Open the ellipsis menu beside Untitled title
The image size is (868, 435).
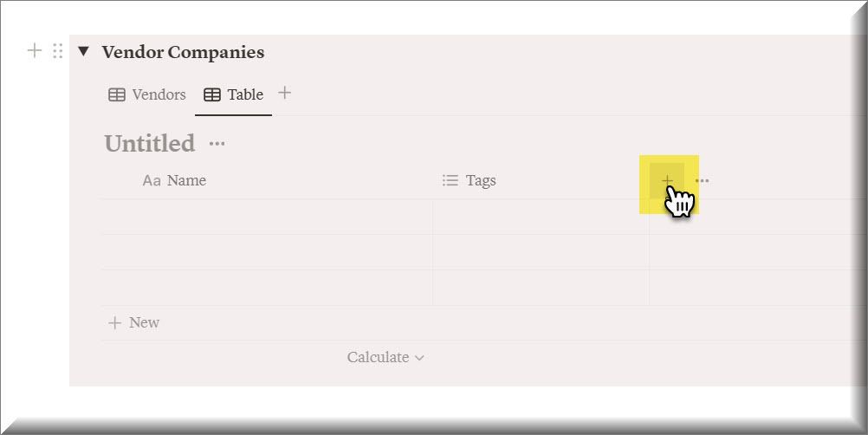(x=217, y=144)
